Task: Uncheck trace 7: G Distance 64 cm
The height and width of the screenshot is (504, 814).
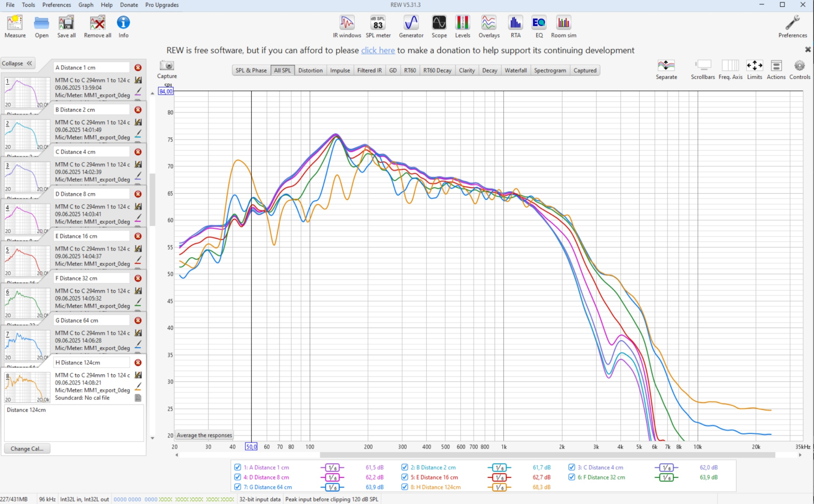Action: (x=238, y=487)
